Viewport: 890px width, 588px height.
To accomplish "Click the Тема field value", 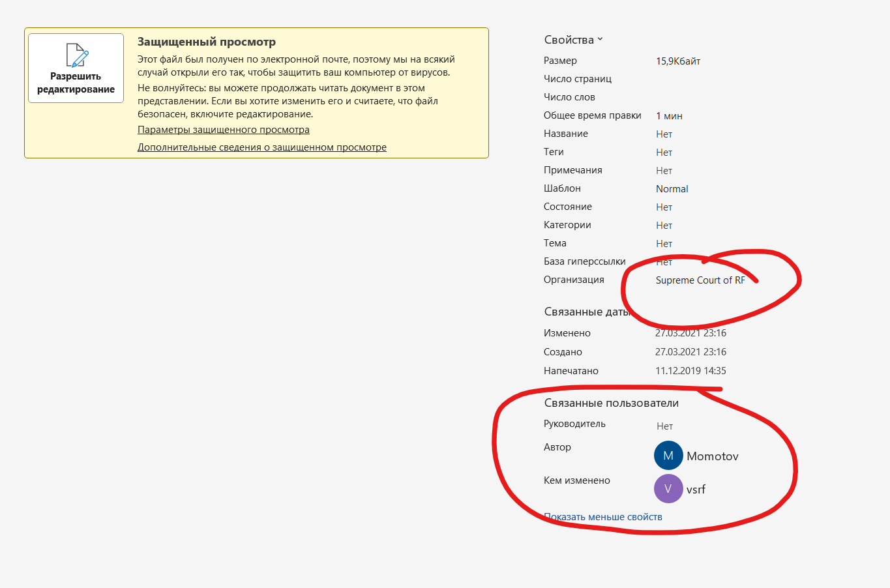I will tap(664, 244).
